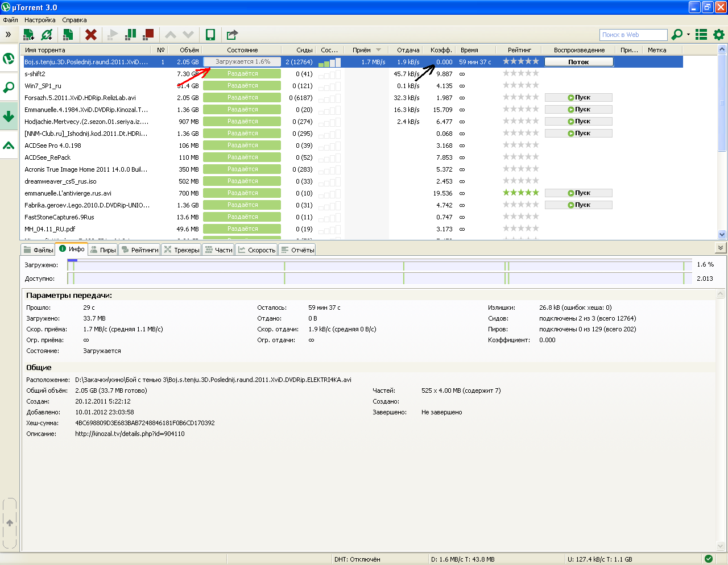Stop the torrent with red stop icon
Viewport: 728px width, 565px height.
coord(148,35)
